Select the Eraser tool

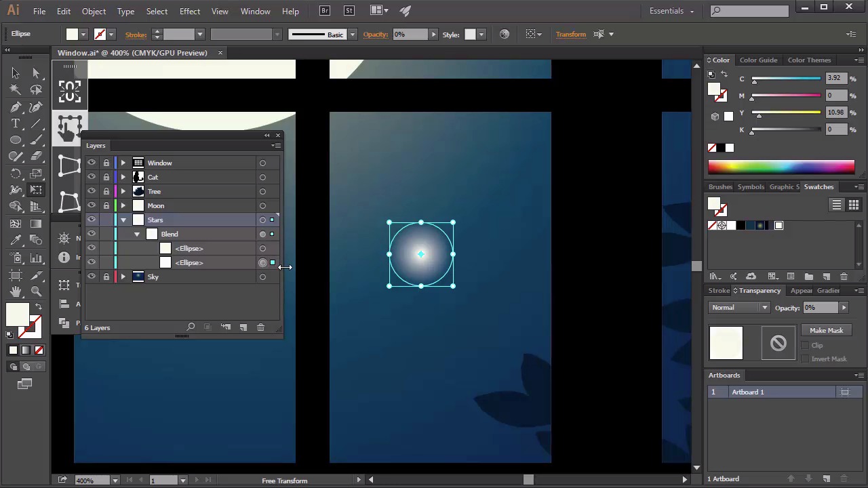coord(37,157)
